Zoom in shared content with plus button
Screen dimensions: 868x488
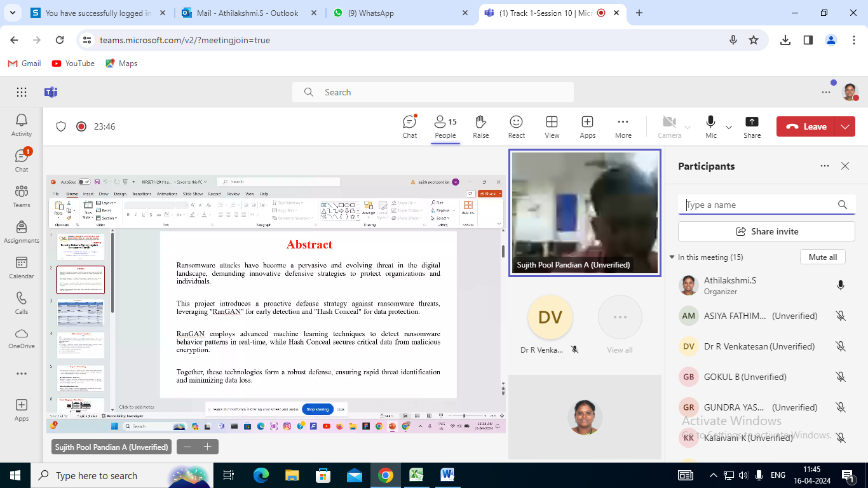[x=207, y=447]
